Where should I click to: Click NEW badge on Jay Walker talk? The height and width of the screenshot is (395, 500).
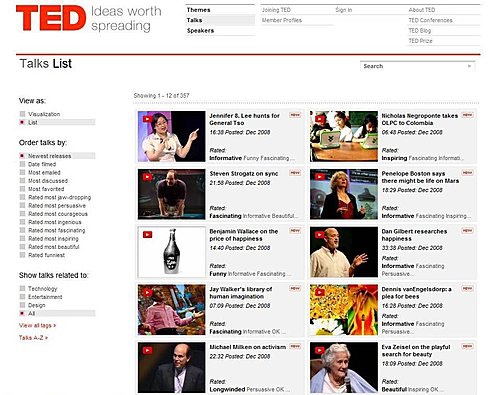tap(295, 288)
